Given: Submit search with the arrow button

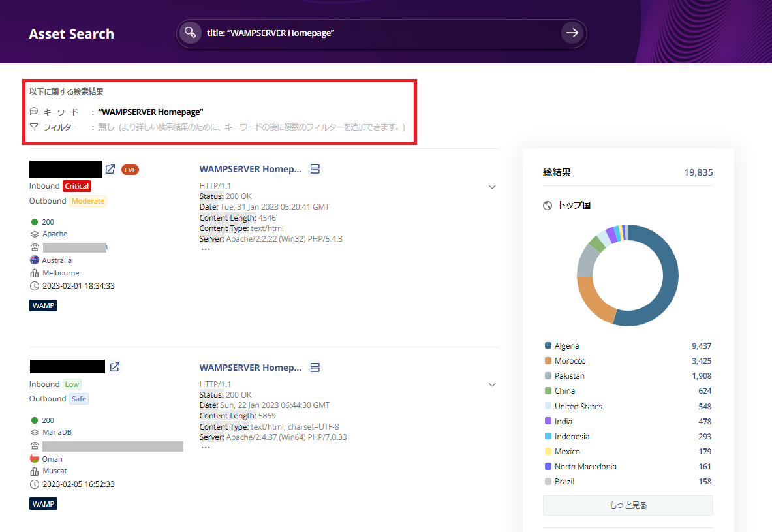Looking at the screenshot, I should [x=572, y=33].
